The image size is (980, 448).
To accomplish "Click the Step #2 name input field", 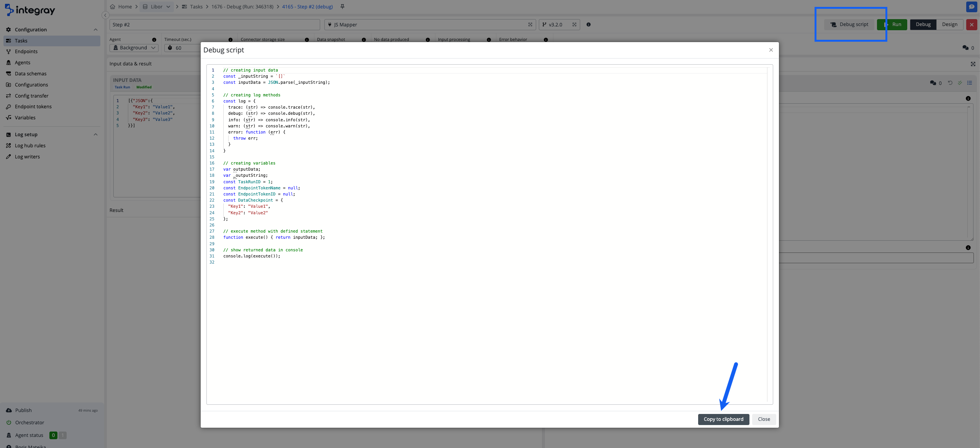I will (x=214, y=24).
